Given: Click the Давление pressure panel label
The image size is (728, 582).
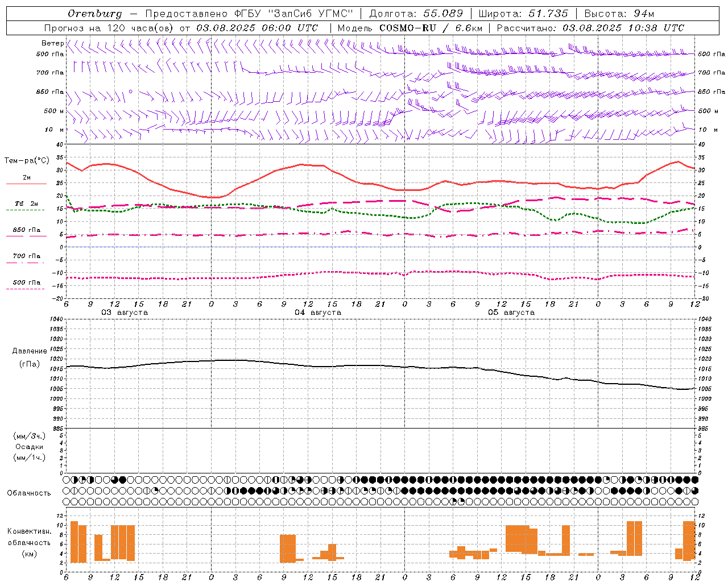Looking at the screenshot, I should coord(30,351).
